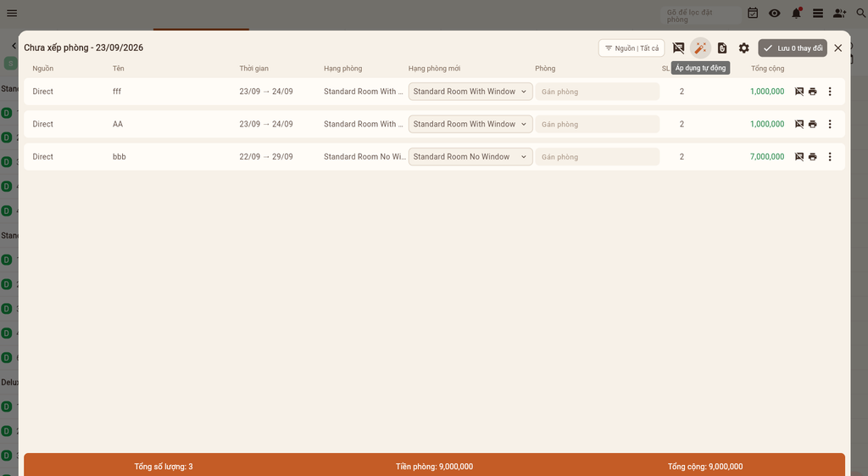Viewport: 868px width, 476px height.
Task: Click print icon in fff row
Action: (813, 92)
